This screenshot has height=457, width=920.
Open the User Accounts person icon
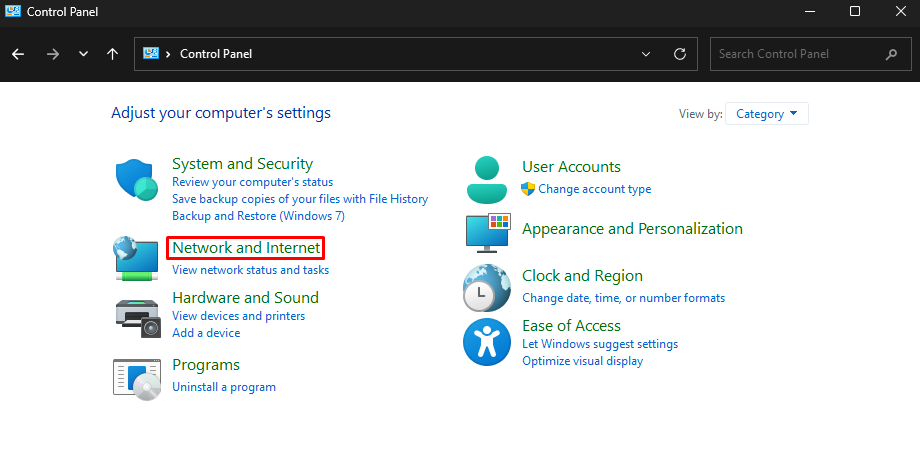click(486, 180)
